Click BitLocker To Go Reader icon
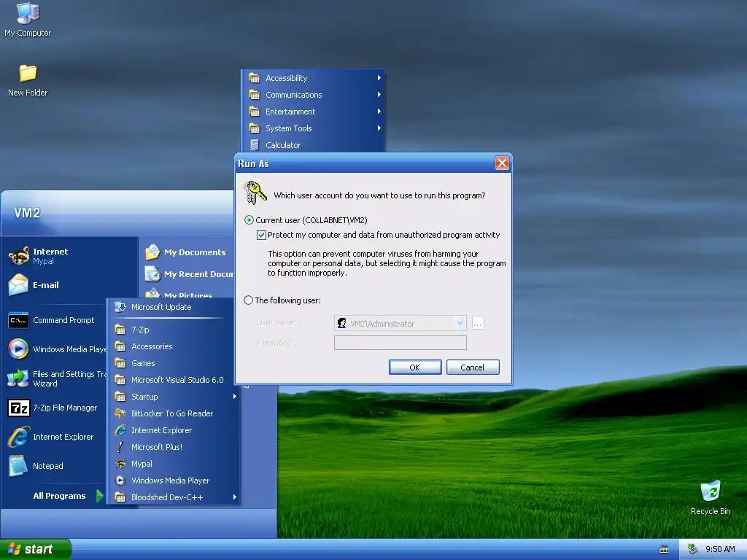This screenshot has height=560, width=747. 120,413
